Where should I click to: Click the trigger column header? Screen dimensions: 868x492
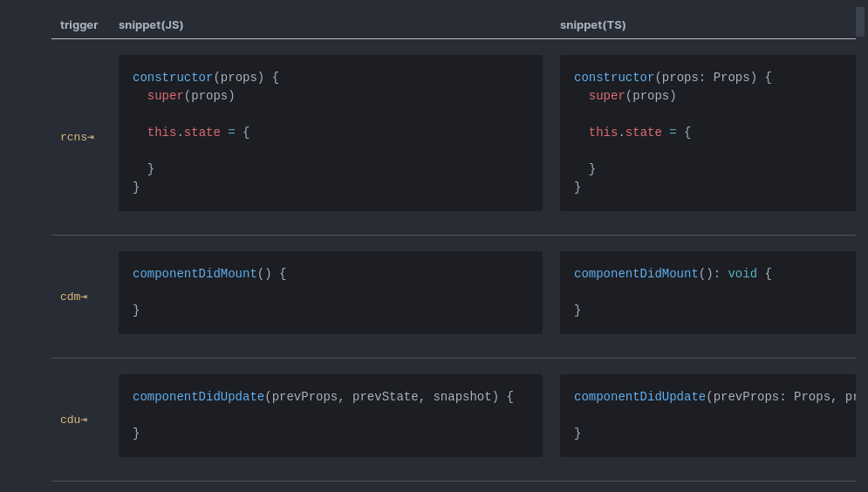pos(79,24)
